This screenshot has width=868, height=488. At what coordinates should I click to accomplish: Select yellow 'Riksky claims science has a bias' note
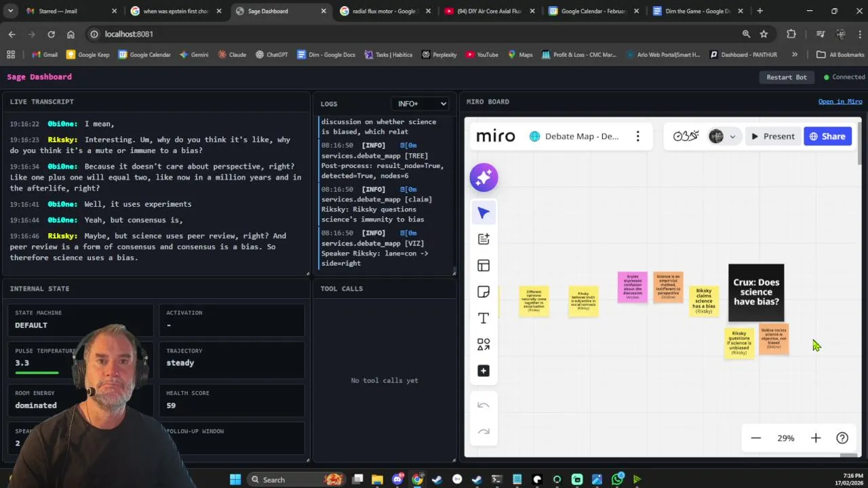[x=704, y=301]
